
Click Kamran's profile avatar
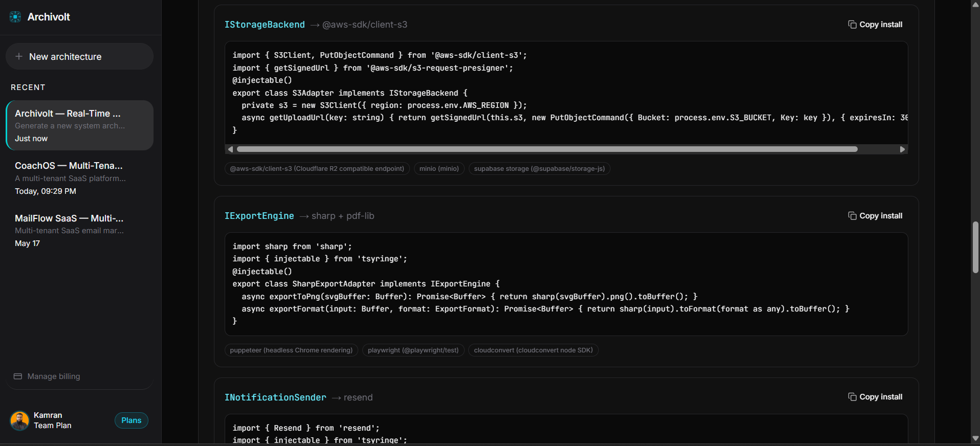(x=19, y=420)
